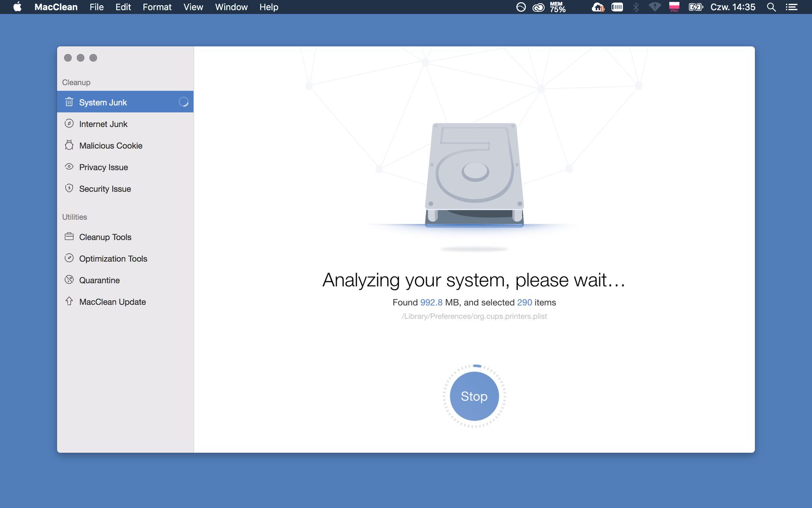Click the Privacy Issue eye icon
Image resolution: width=812 pixels, height=508 pixels.
(69, 166)
